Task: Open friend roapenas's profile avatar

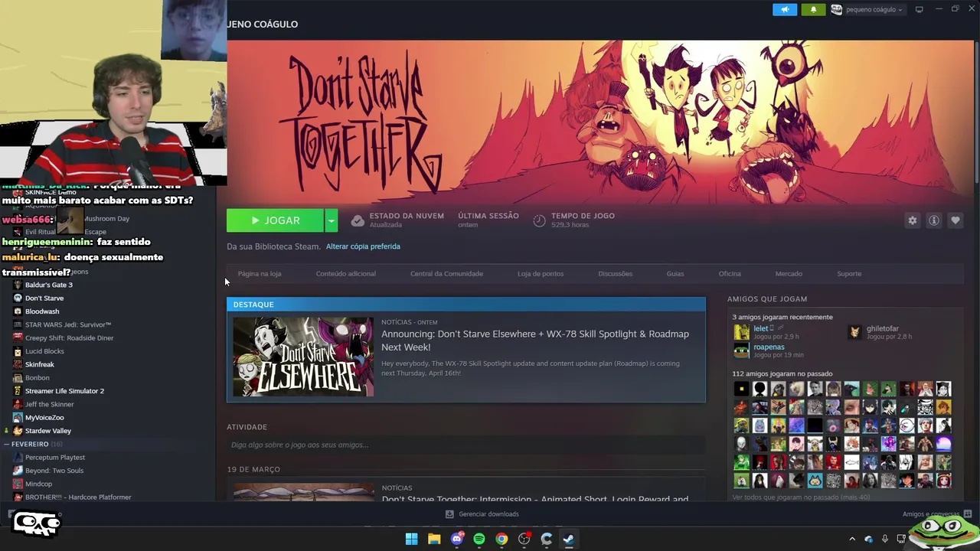Action: pyautogui.click(x=741, y=350)
